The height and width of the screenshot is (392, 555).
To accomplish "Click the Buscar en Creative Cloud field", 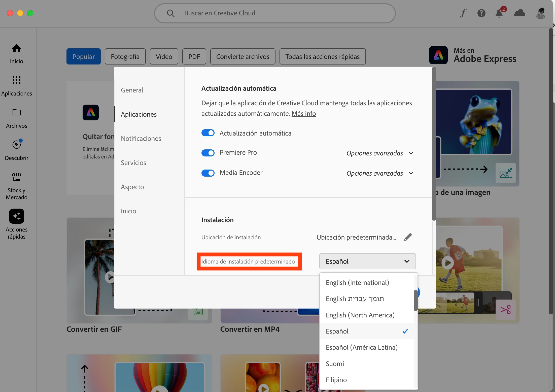I will pos(274,13).
